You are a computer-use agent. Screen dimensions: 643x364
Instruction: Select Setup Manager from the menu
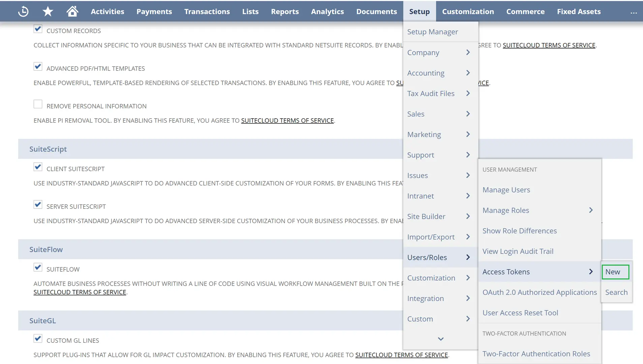440,32
